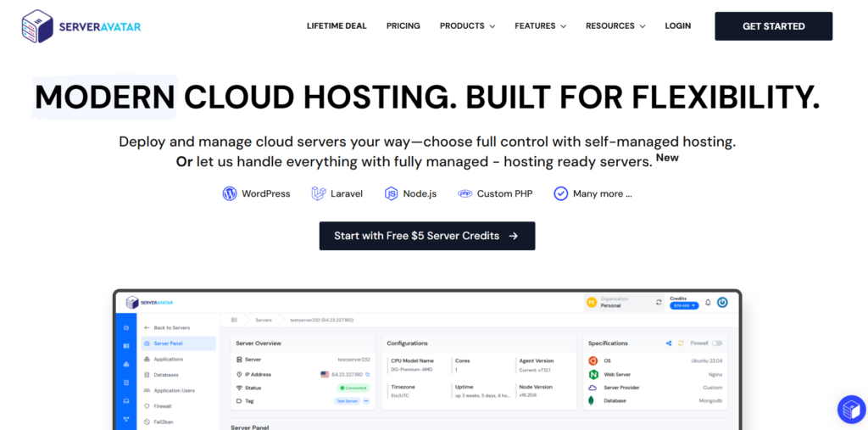Open the floating chat widget icon
This screenshot has height=430, width=868.
[x=851, y=410]
